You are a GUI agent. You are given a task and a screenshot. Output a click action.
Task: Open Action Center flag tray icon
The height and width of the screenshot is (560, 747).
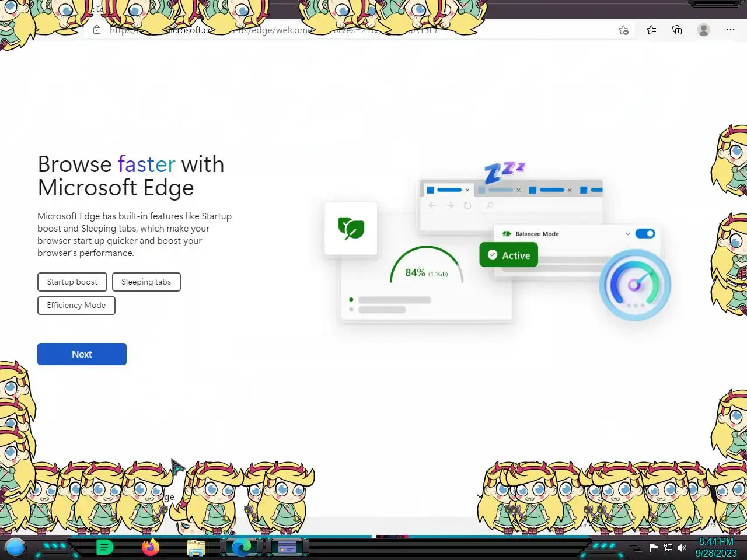point(654,548)
